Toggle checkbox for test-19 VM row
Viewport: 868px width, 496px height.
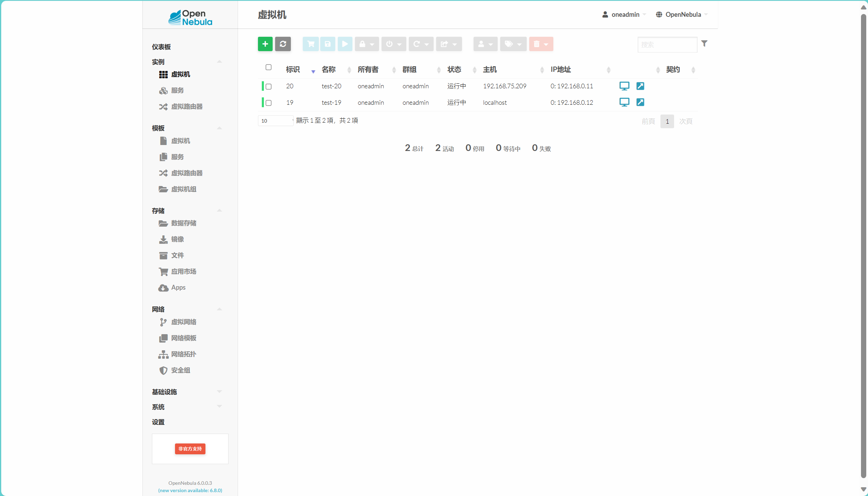[269, 103]
